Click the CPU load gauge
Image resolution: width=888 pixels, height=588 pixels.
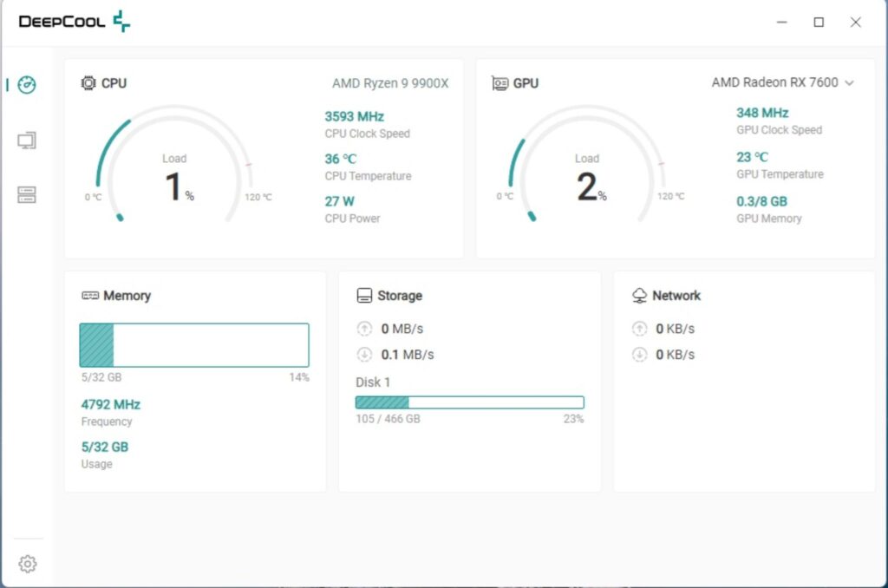(x=173, y=164)
